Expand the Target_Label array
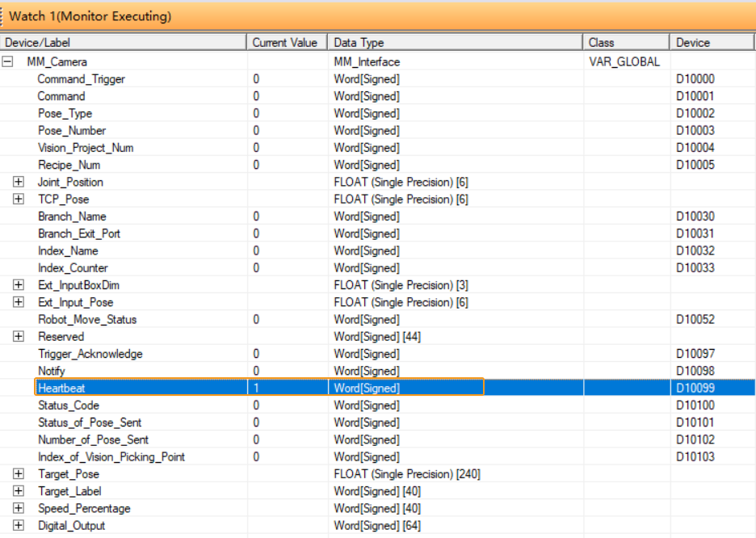756x538 pixels. click(x=19, y=491)
